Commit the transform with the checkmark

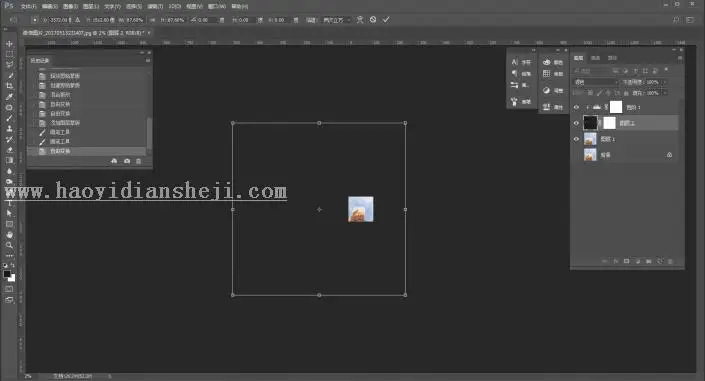point(386,20)
